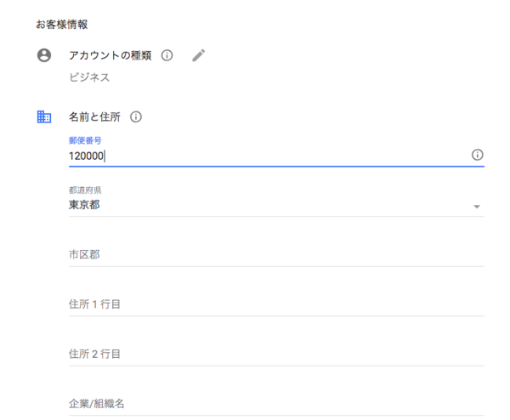Click the small 郵便番号 floating label
Image resolution: width=510 pixels, height=420 pixels.
pyautogui.click(x=86, y=140)
